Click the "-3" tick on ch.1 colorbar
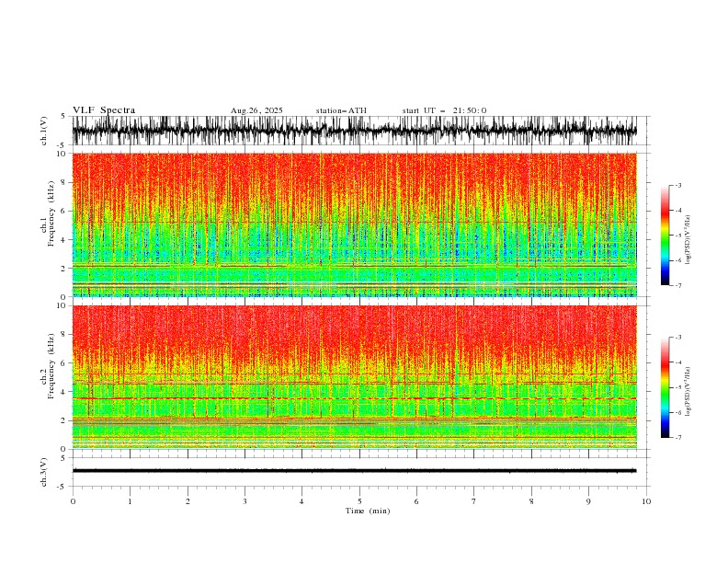728x563 pixels. coord(678,185)
